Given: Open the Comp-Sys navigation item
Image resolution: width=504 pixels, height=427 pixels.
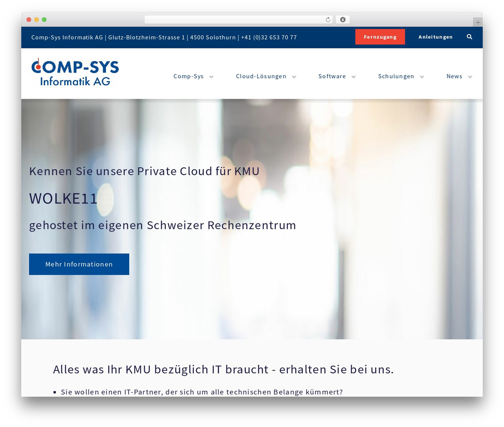Looking at the screenshot, I should pos(189,76).
